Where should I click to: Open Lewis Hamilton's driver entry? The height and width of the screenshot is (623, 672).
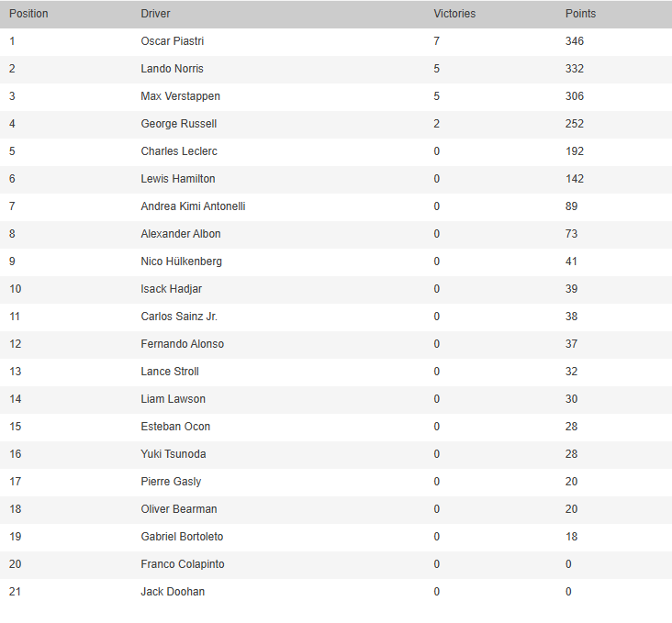pyautogui.click(x=177, y=179)
